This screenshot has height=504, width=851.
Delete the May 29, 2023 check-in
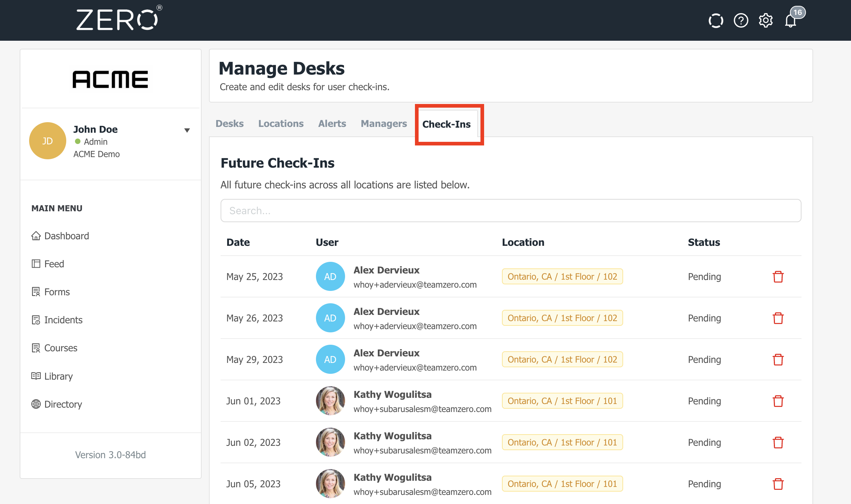tap(778, 360)
